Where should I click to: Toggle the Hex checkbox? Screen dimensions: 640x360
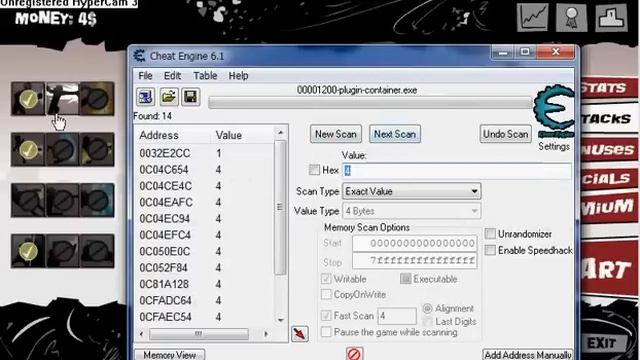coord(314,170)
